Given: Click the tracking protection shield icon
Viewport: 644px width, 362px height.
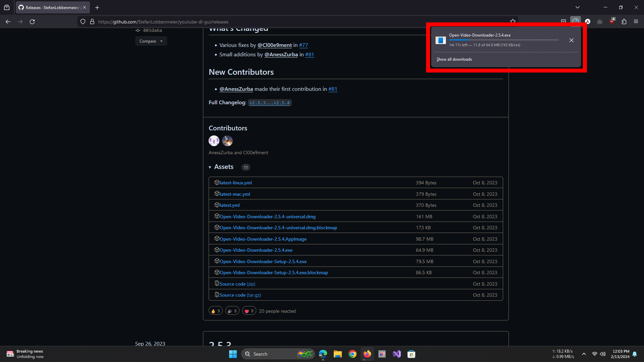Looking at the screenshot, I should [83, 21].
